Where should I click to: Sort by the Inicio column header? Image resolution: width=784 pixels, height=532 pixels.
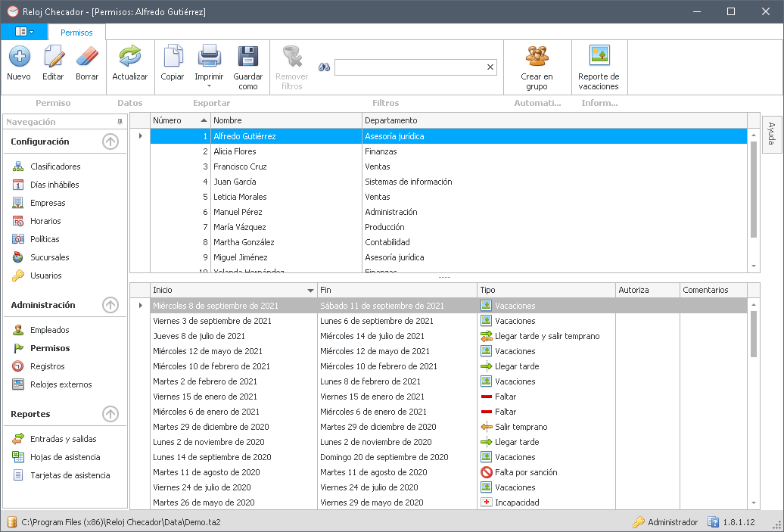(227, 290)
